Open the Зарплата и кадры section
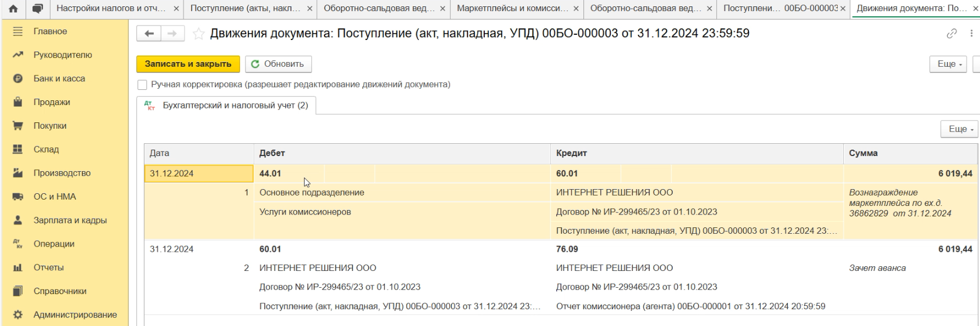Viewport: 980px width, 326px height. point(70,220)
